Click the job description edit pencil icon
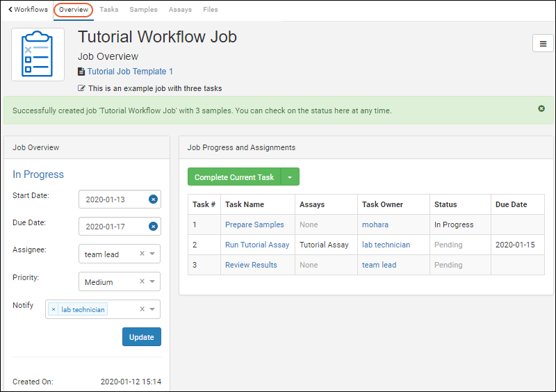This screenshot has width=556, height=392. click(82, 88)
